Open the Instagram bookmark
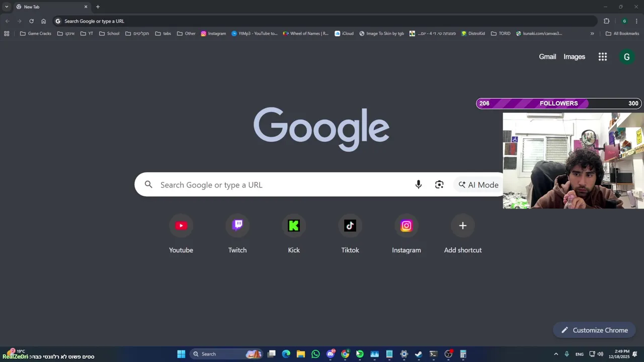 pyautogui.click(x=213, y=34)
